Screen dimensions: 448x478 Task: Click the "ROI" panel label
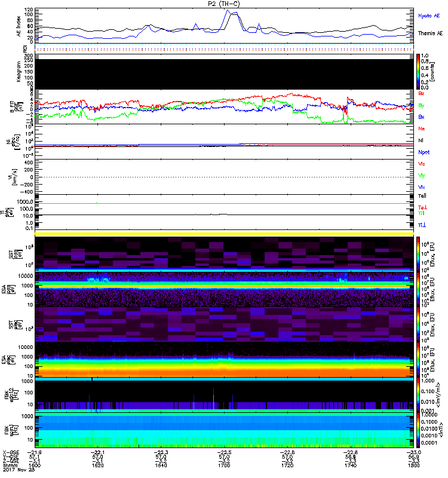[26, 48]
